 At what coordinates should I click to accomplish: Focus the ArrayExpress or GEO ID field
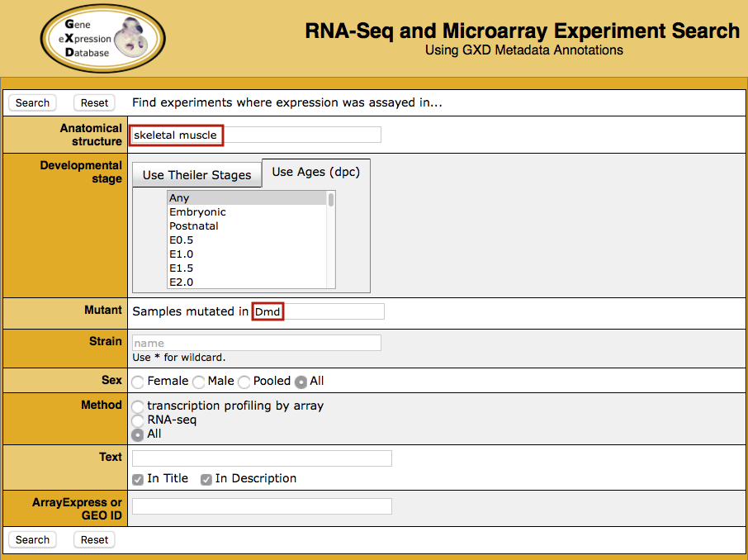point(262,506)
